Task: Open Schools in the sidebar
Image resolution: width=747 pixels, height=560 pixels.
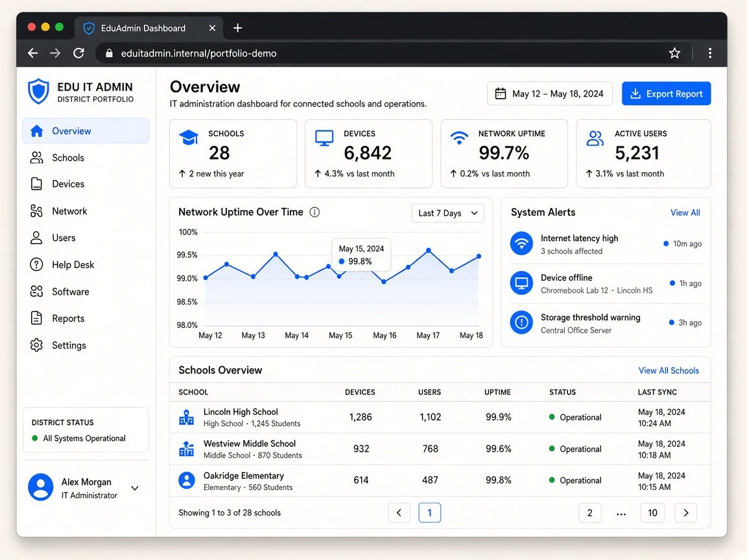Action: (86, 157)
